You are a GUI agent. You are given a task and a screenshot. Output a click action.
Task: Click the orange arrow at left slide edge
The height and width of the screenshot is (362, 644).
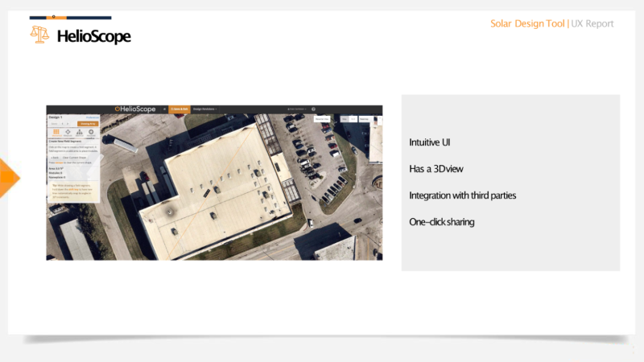[8, 178]
